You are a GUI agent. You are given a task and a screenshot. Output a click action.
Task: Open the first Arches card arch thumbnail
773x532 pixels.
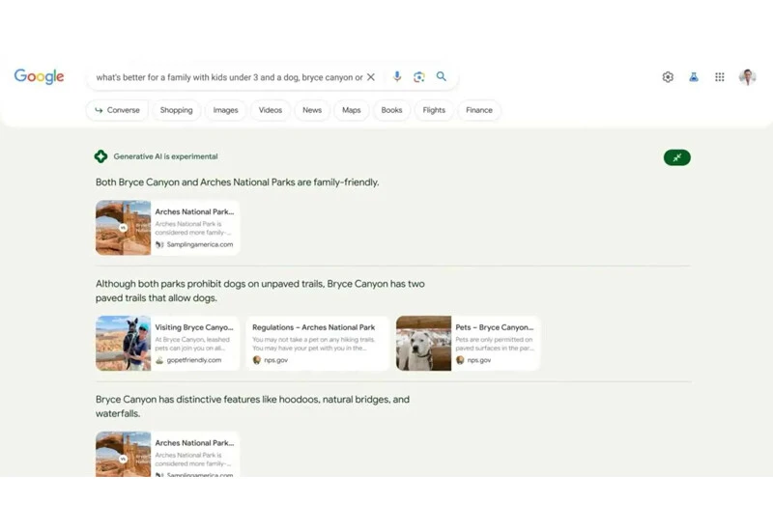click(124, 228)
